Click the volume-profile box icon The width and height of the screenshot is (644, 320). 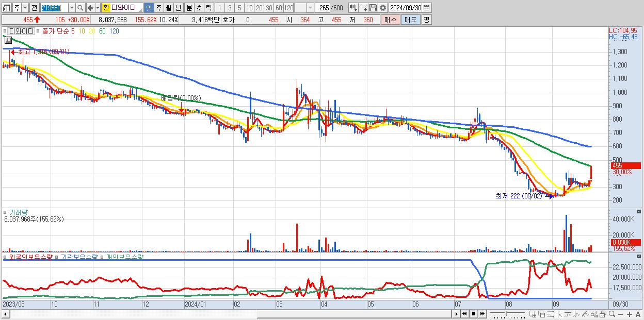coord(594,314)
